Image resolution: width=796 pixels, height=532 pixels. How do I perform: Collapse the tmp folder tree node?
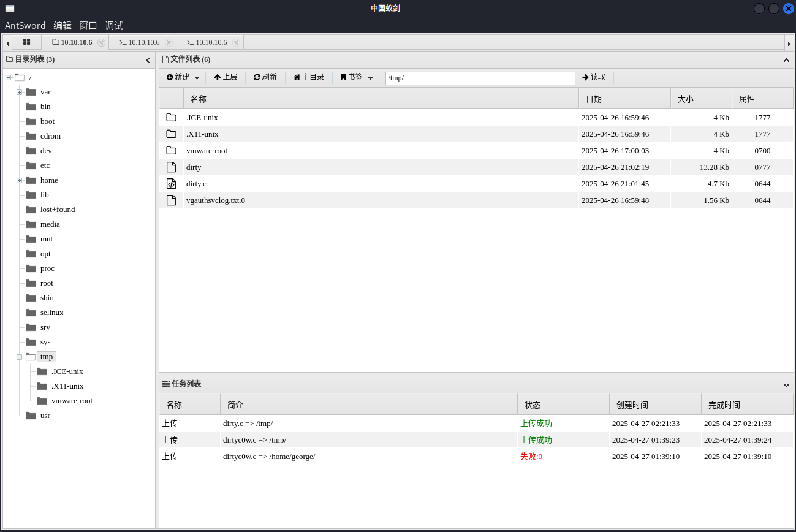coord(19,357)
